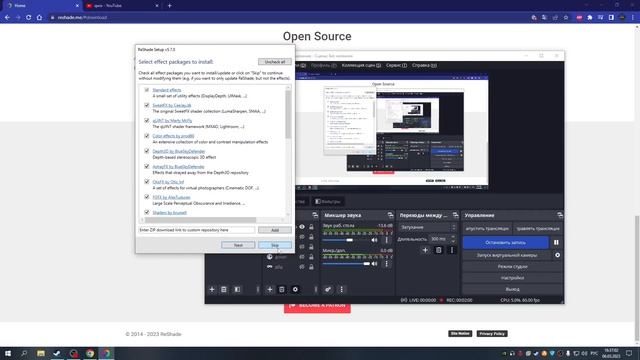Open virtual camera settings gear in OBS
This screenshot has height=360, width=640.
(x=557, y=255)
